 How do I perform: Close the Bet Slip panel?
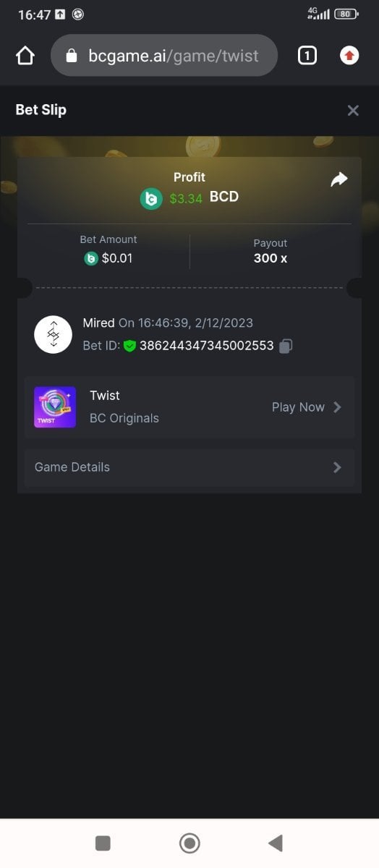pyautogui.click(x=353, y=111)
